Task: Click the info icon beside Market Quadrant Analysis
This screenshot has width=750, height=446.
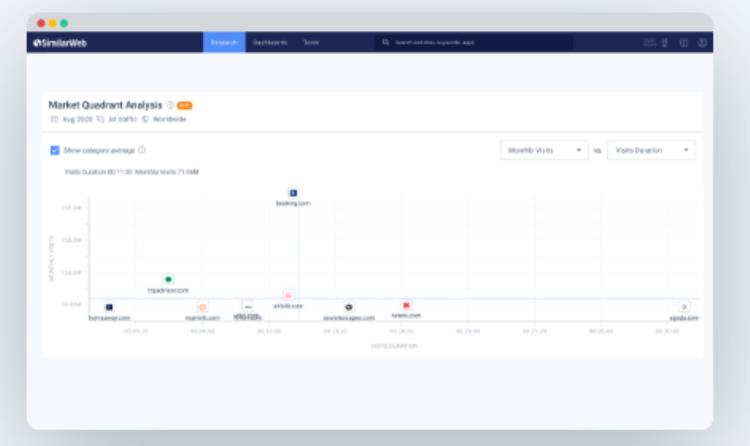Action: (170, 105)
